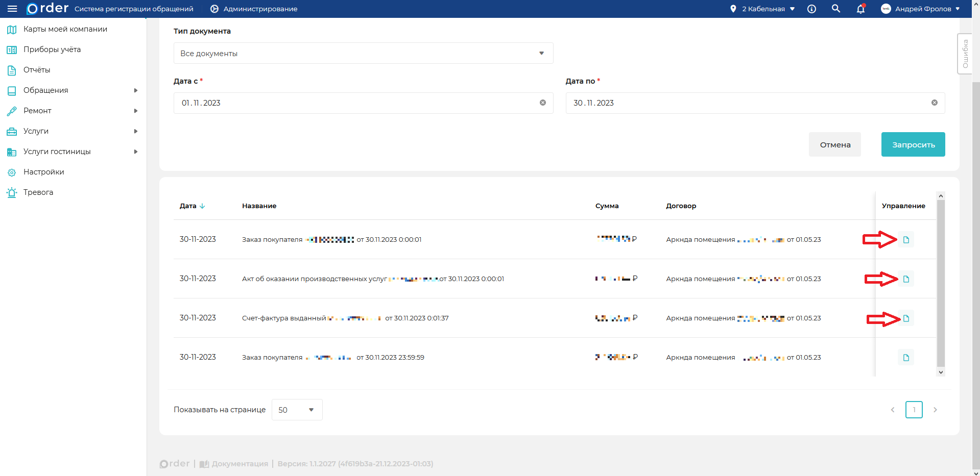The width and height of the screenshot is (980, 476).
Task: Open the 2 Кабельная location selector
Action: point(763,9)
